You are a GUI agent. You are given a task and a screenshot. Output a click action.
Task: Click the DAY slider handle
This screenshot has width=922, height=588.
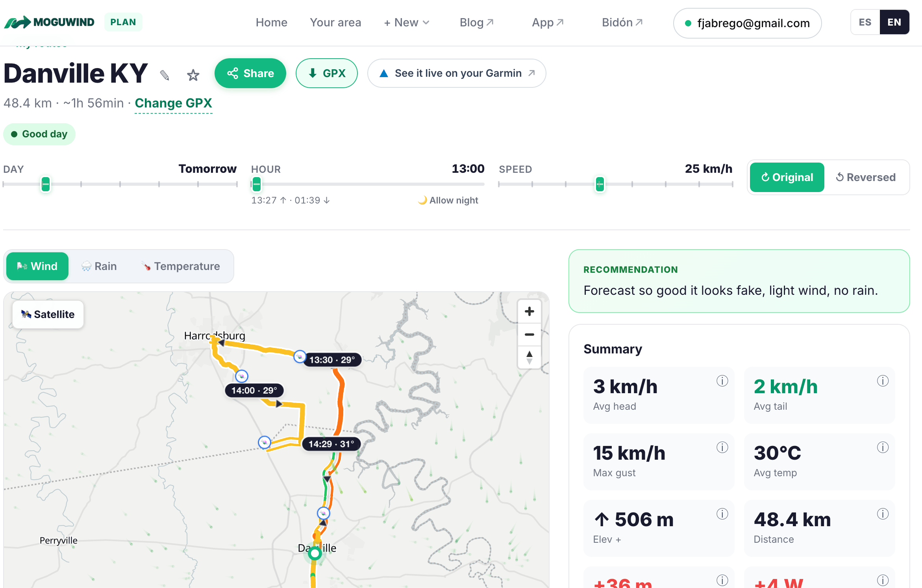(x=46, y=184)
